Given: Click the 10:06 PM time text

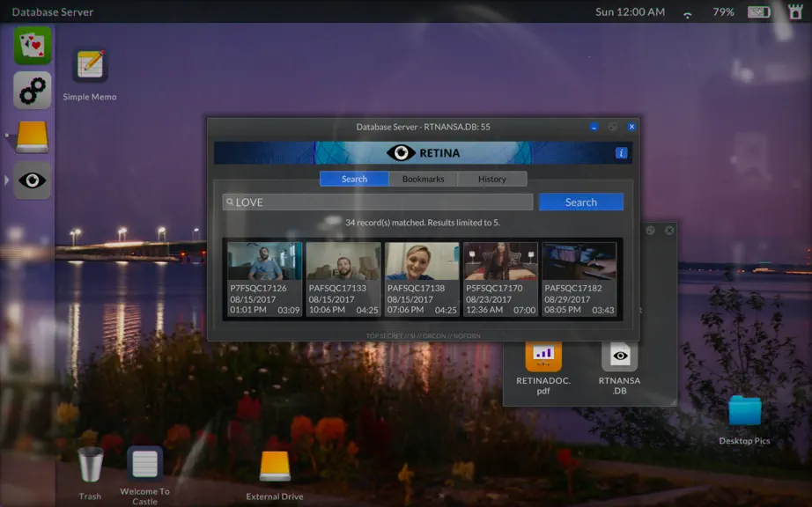Looking at the screenshot, I should (x=327, y=309).
